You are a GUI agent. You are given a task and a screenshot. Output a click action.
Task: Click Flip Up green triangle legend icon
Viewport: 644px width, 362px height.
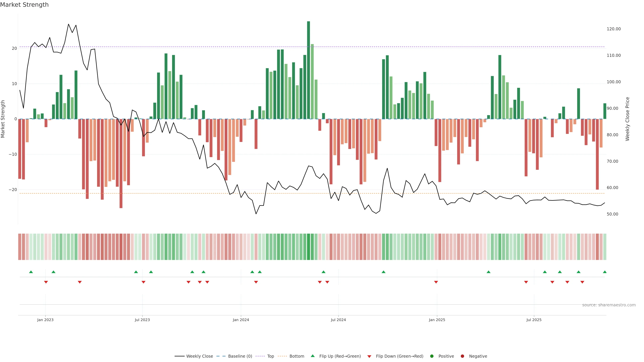click(x=312, y=356)
